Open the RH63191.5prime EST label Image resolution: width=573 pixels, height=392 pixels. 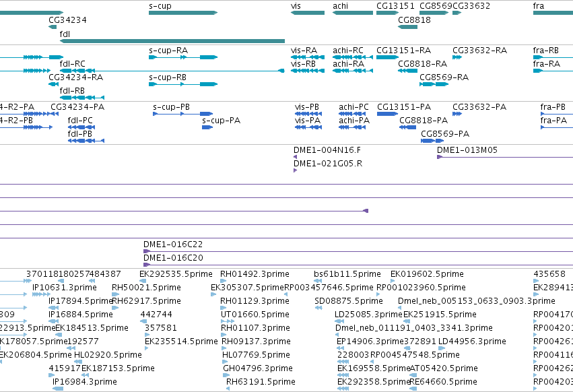pyautogui.click(x=261, y=382)
